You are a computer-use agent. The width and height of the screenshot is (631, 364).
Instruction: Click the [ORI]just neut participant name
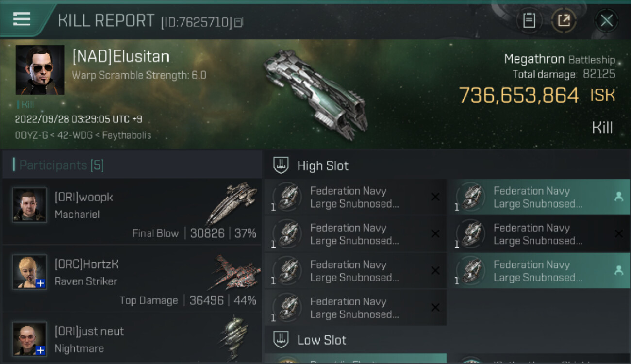click(89, 331)
